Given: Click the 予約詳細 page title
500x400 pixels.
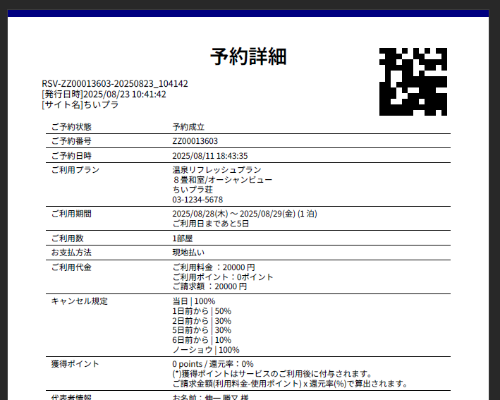Looking at the screenshot, I should coord(248,56).
